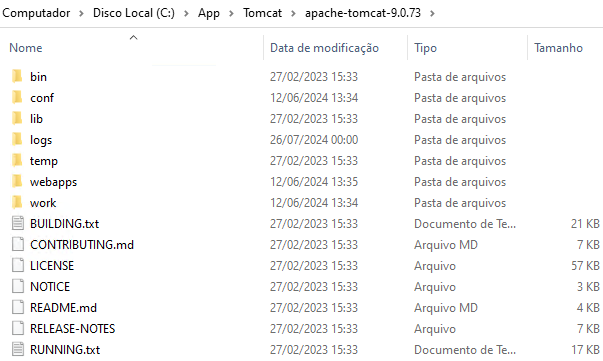
Task: Jump to Tomcat breadcrumb folder
Action: coord(262,13)
